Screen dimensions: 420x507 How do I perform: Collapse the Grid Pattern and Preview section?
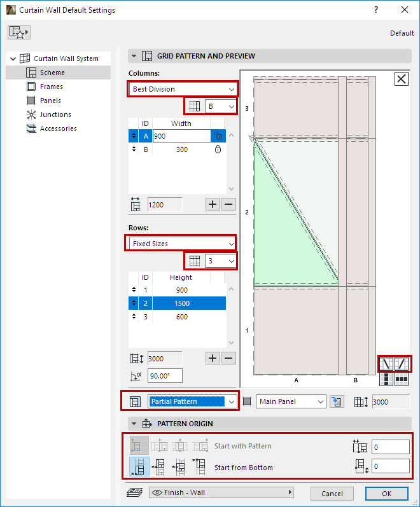point(134,56)
